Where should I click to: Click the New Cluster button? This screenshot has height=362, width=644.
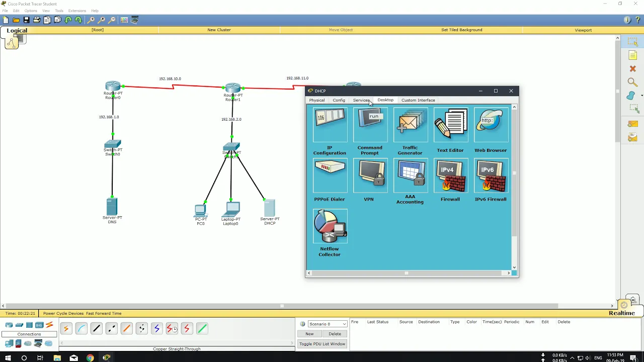click(x=219, y=30)
